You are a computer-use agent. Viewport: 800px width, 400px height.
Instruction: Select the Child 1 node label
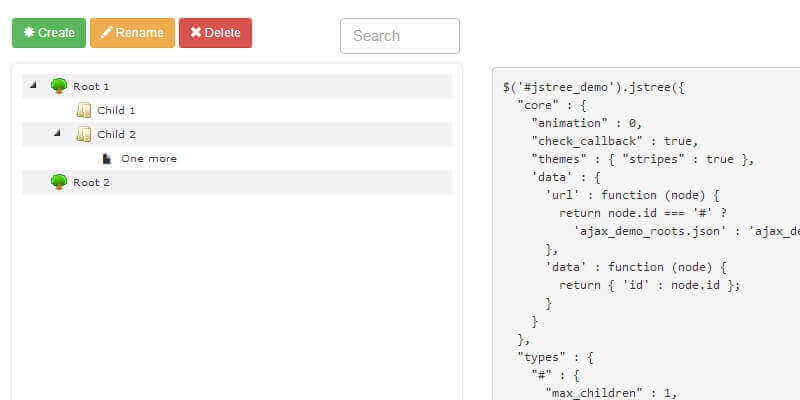(116, 110)
